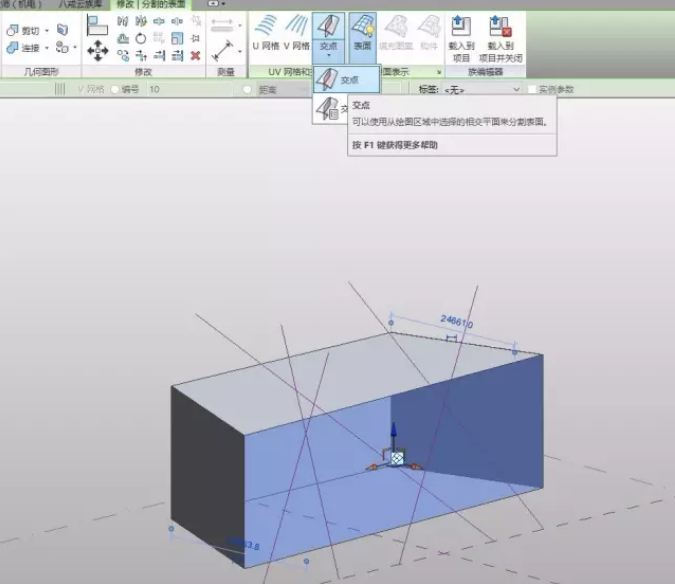Open the 八戒云族库 ribbon tab
675x584 pixels.
pyautogui.click(x=81, y=4)
